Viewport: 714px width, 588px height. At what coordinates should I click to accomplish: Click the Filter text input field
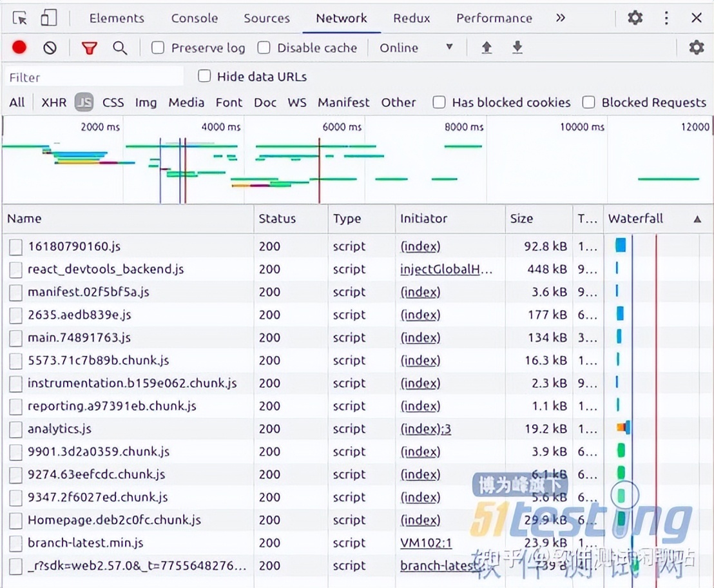(93, 77)
